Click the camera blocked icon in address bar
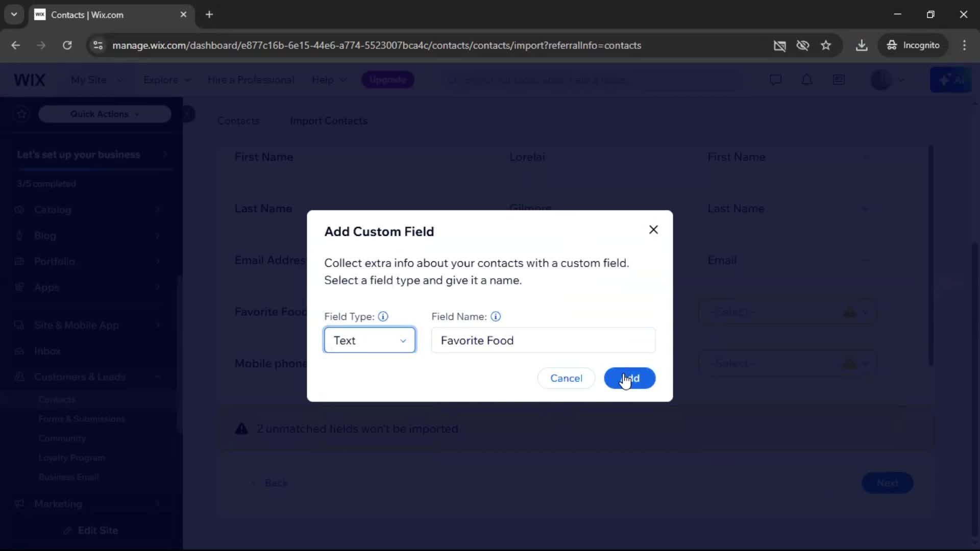980x551 pixels. coord(779,45)
